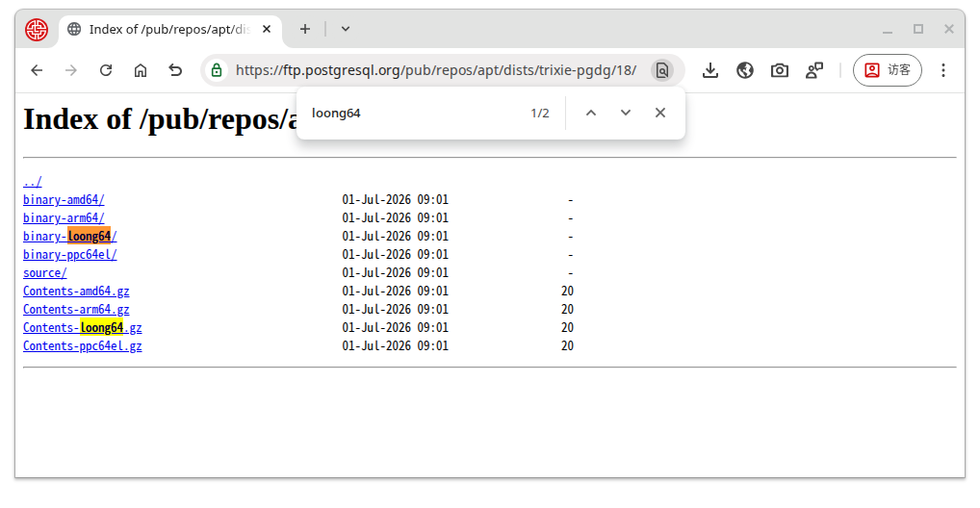Reload the current page

pos(106,70)
